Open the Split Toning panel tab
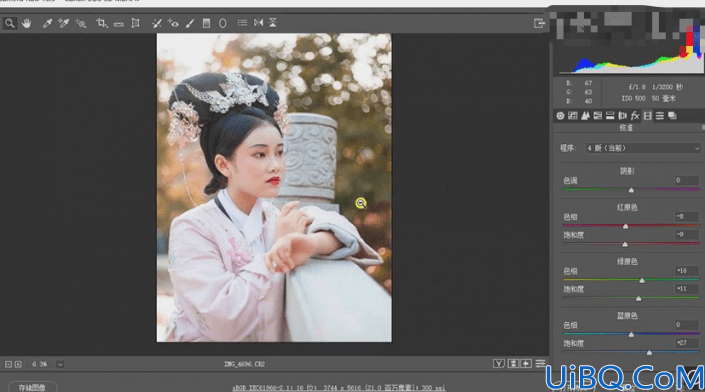The width and height of the screenshot is (705, 392). 610,116
